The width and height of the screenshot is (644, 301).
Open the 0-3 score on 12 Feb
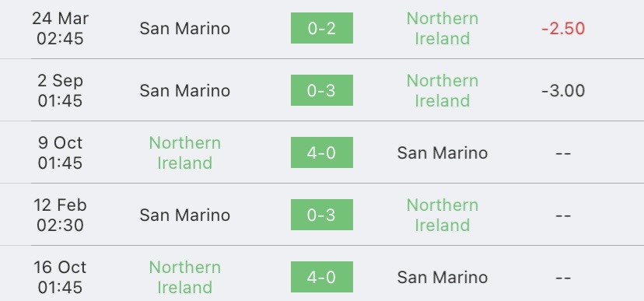pos(321,215)
